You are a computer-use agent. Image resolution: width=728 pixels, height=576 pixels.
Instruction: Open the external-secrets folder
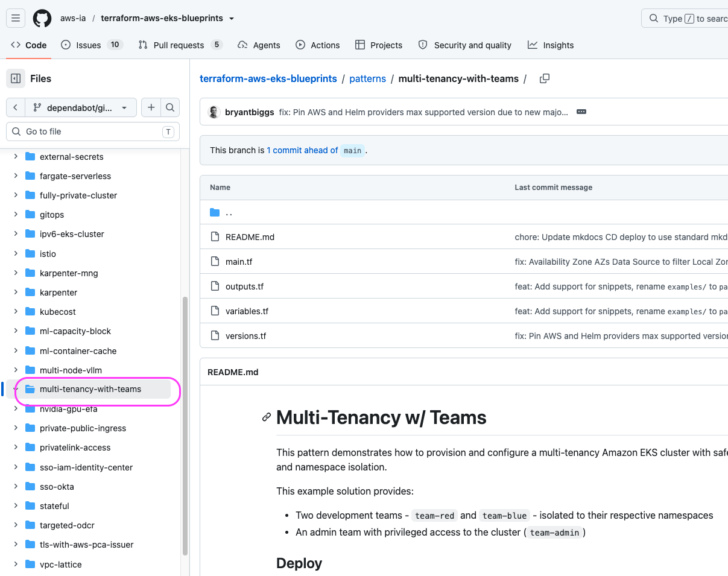tap(71, 157)
